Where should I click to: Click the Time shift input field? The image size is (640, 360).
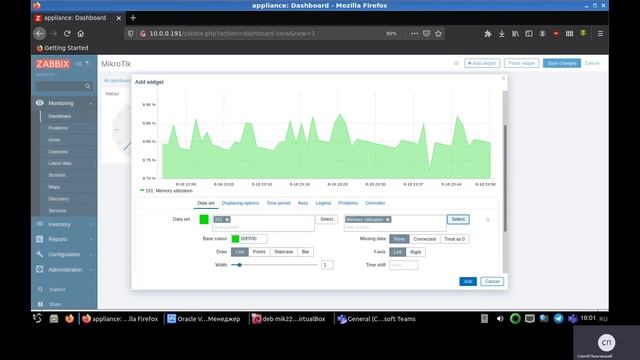click(403, 265)
